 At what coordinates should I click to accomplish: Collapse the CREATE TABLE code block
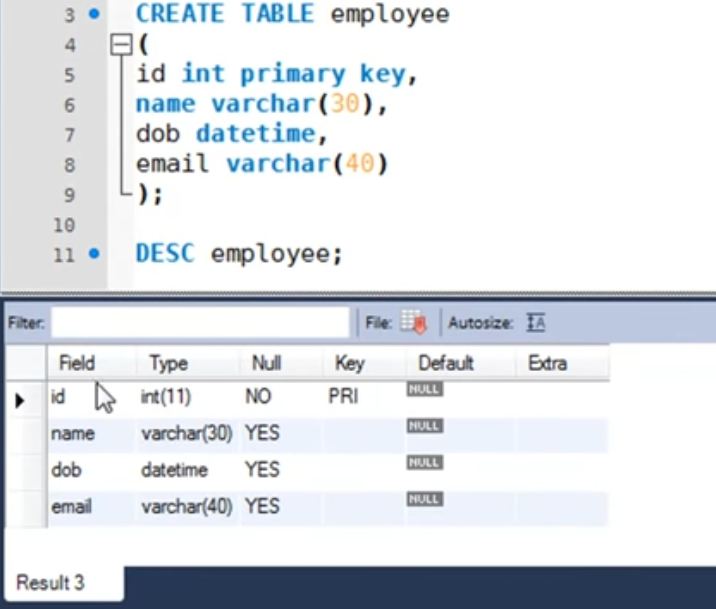(x=121, y=45)
